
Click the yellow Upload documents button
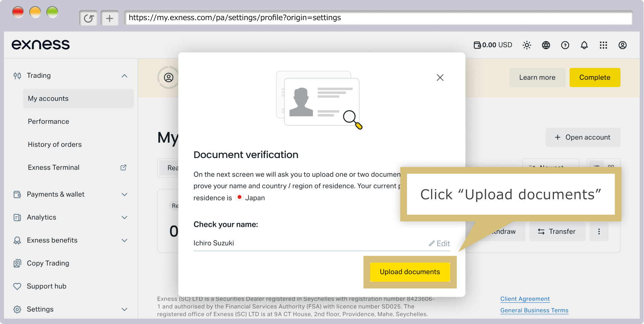(x=410, y=272)
